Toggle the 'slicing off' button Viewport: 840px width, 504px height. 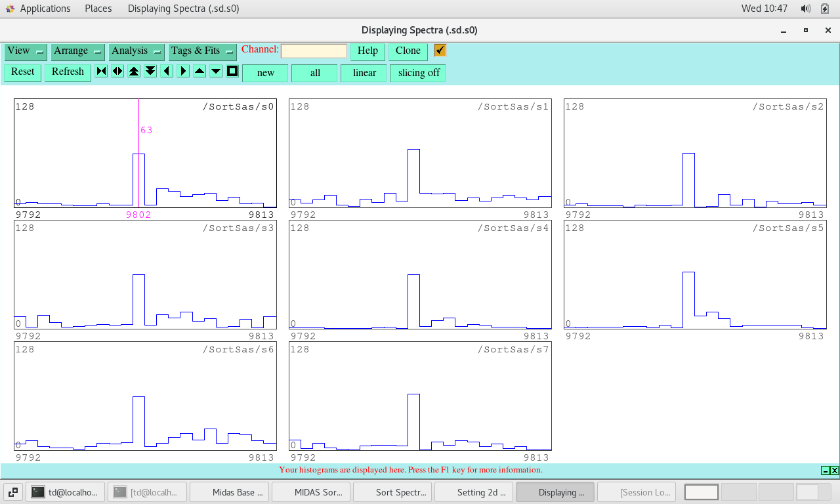(x=418, y=73)
